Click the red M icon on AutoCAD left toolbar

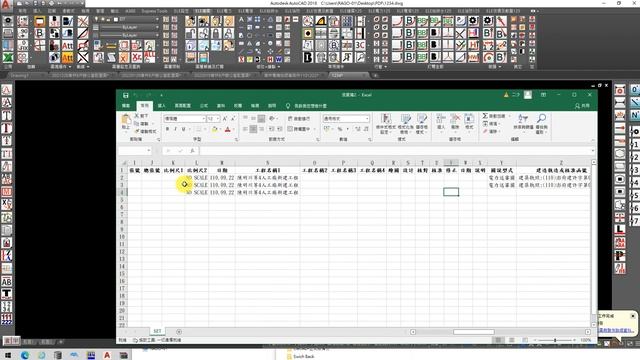[7, 192]
